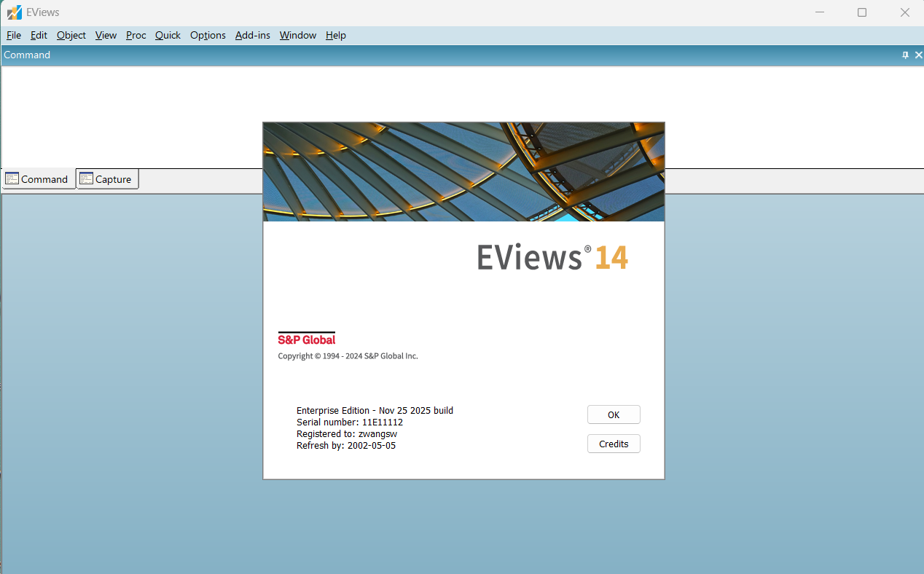Maximize the EViews window
The width and height of the screenshot is (924, 574).
[862, 12]
